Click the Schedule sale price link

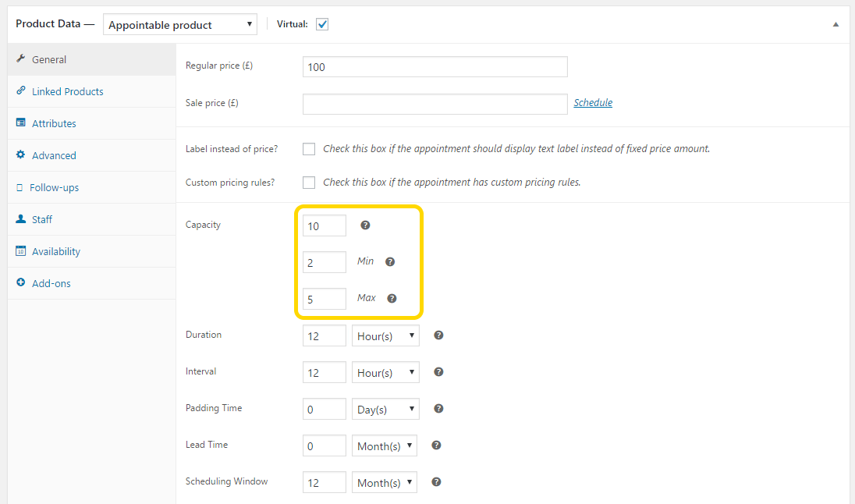coord(593,102)
